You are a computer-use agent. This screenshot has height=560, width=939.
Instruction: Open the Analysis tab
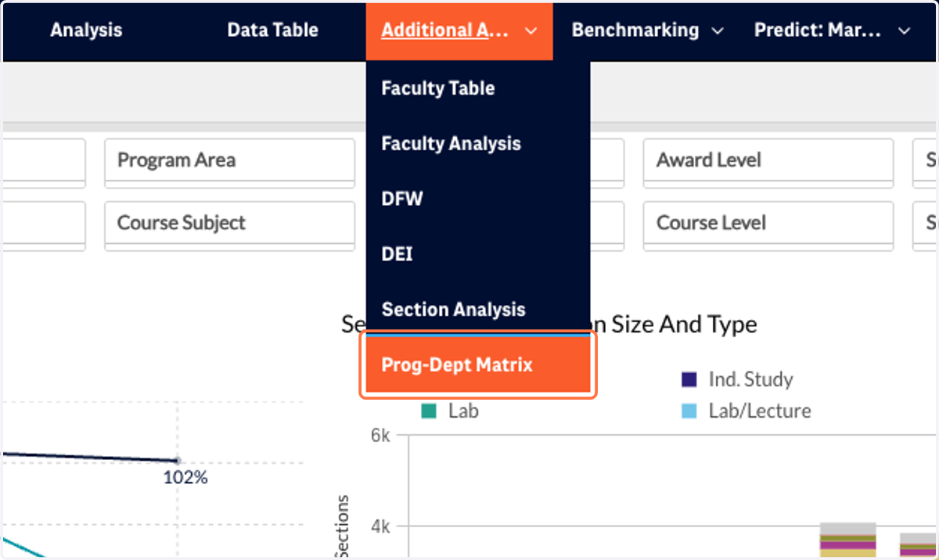(x=86, y=31)
